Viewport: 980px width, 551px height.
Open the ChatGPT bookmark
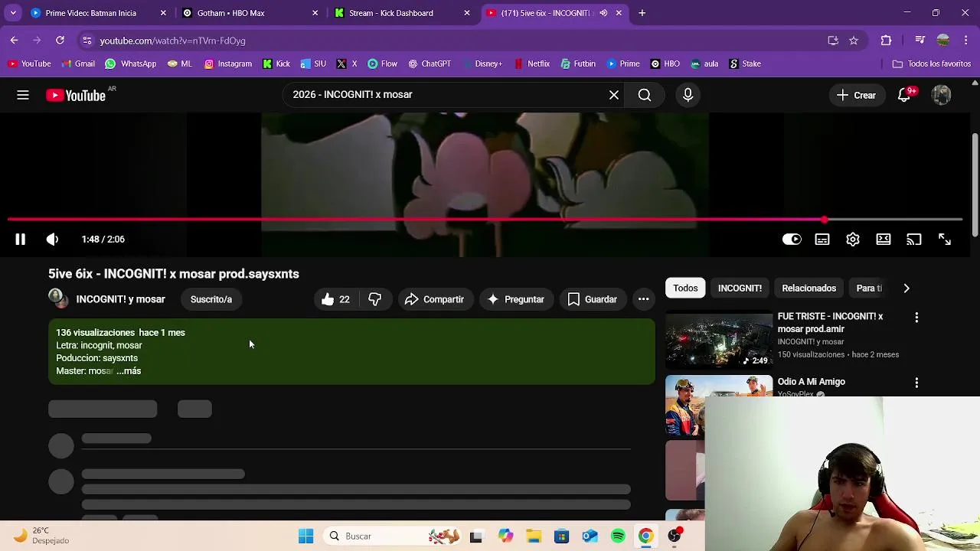tap(430, 64)
